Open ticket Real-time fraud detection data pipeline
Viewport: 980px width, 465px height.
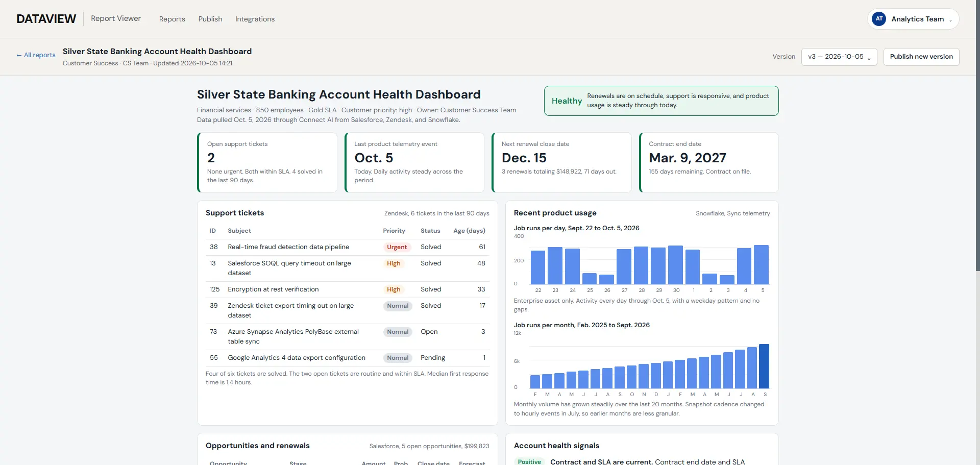pyautogui.click(x=288, y=247)
